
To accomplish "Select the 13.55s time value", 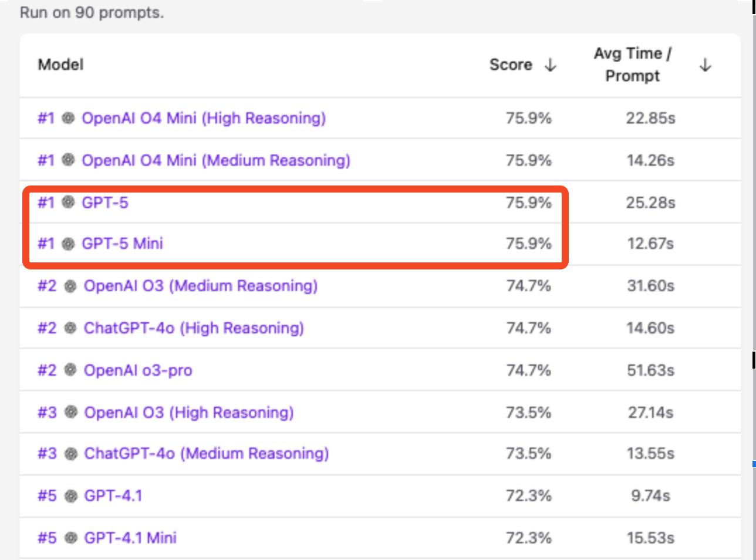I will (650, 454).
